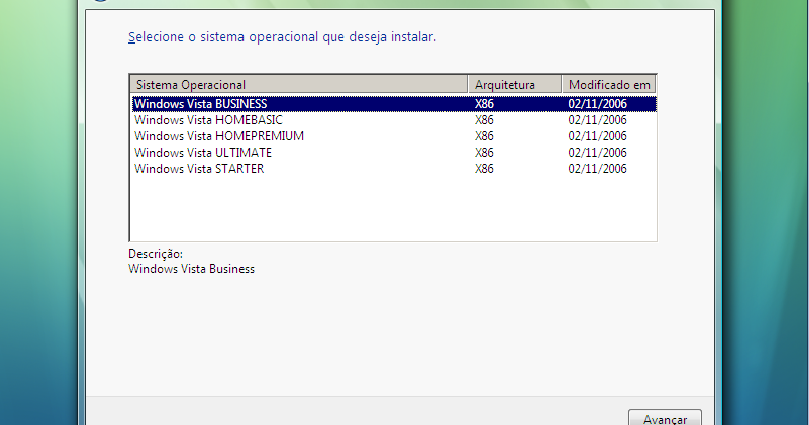Sort by the Arquitetura column header

(515, 84)
